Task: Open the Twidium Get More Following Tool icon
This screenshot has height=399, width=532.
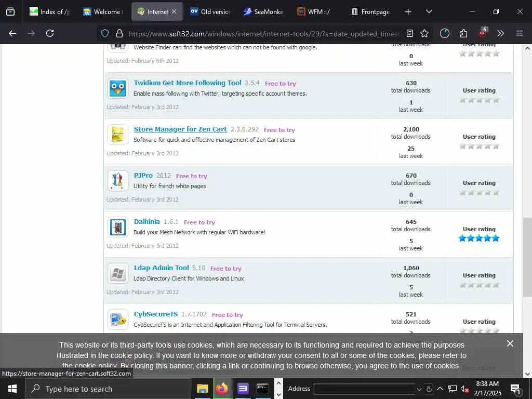Action: (118, 88)
